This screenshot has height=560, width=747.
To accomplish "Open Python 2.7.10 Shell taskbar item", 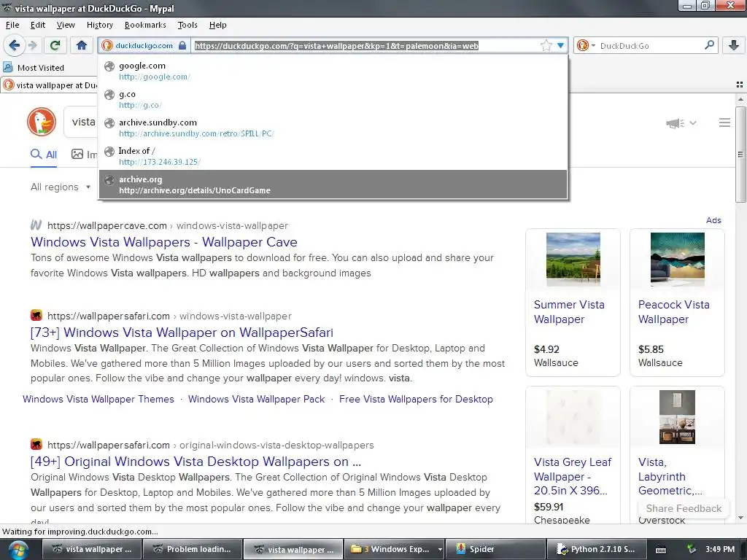I will pos(597,549).
